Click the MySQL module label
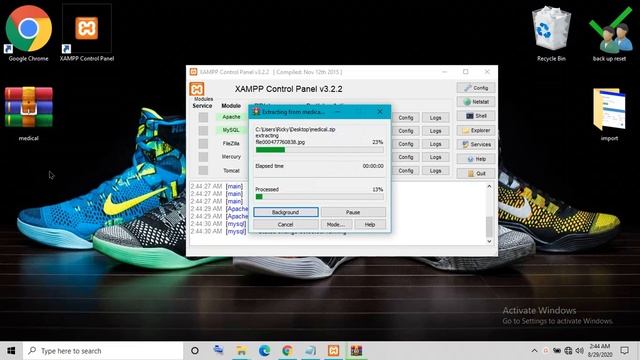The image size is (640, 360). (231, 130)
